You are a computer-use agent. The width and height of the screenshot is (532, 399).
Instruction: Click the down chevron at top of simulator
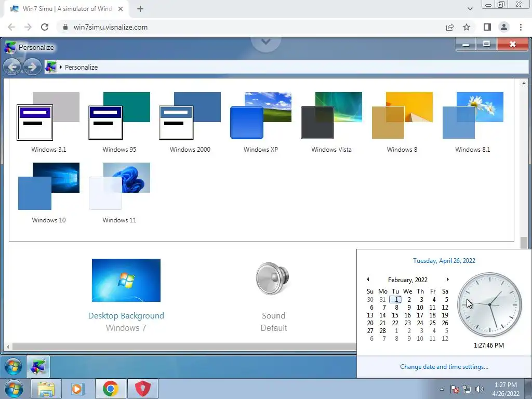(265, 42)
